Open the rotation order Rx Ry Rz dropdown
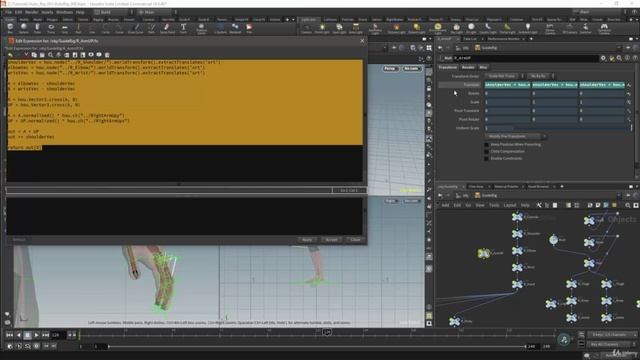The width and height of the screenshot is (640, 360). pyautogui.click(x=541, y=76)
